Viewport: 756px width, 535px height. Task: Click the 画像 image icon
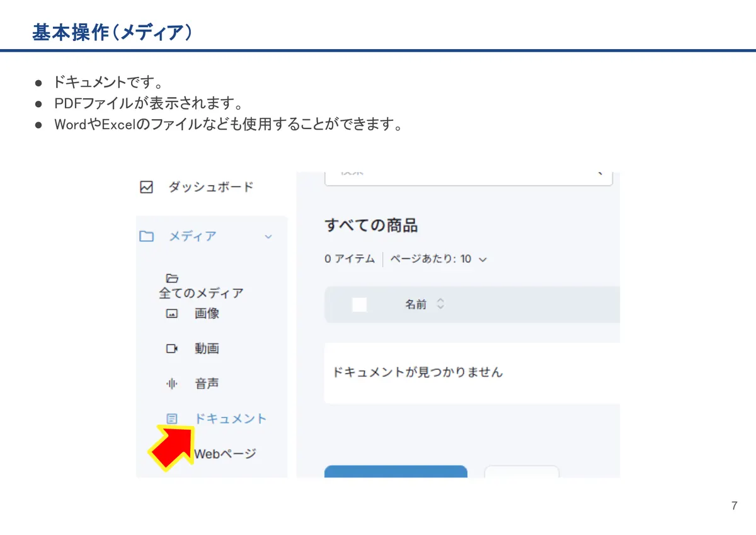(x=172, y=313)
